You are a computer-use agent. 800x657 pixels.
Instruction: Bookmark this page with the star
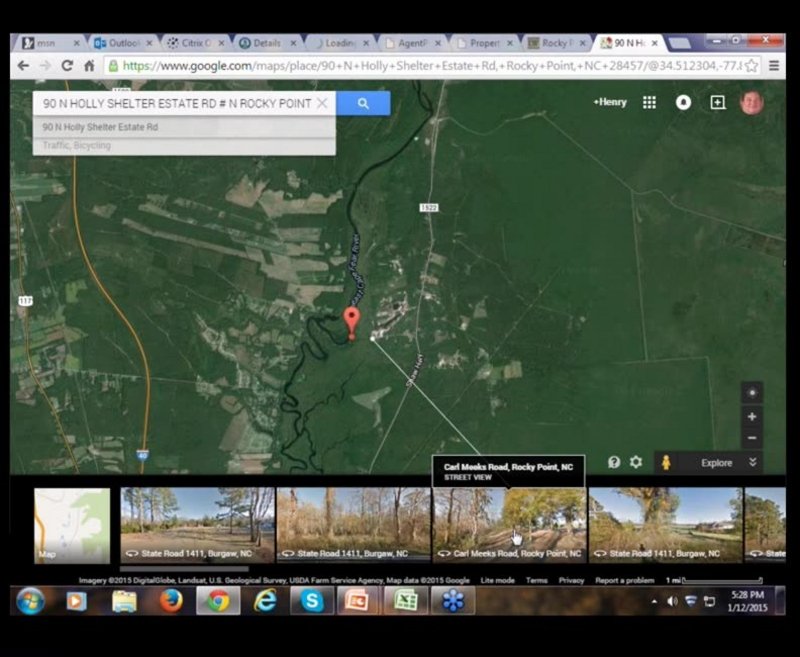tap(751, 66)
